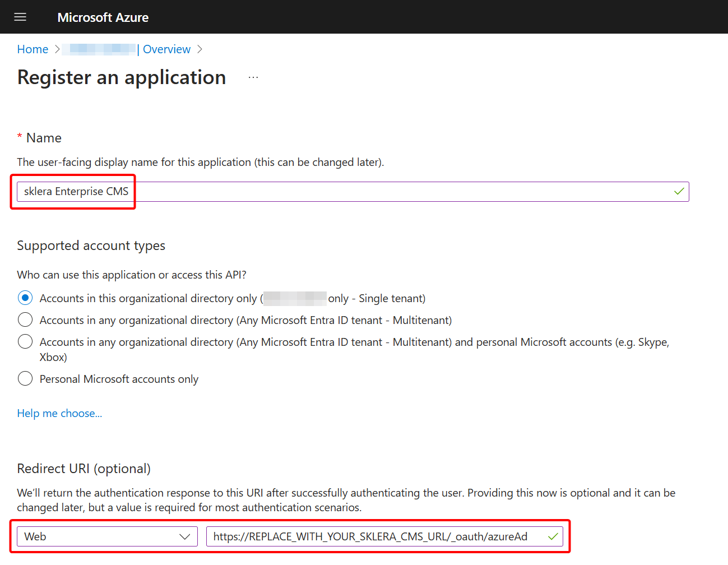Select Accounts in this organizational directory only
The image size is (728, 565).
coord(25,298)
